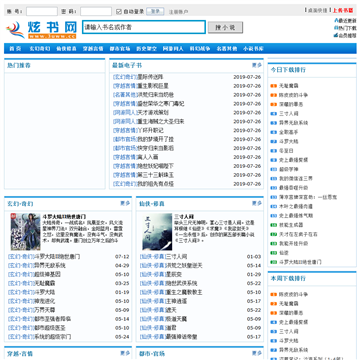360x360 pixels.
Task: Click rank badge of 陈皮皮的斗争 in 今日下载排行
Action: 274,95
